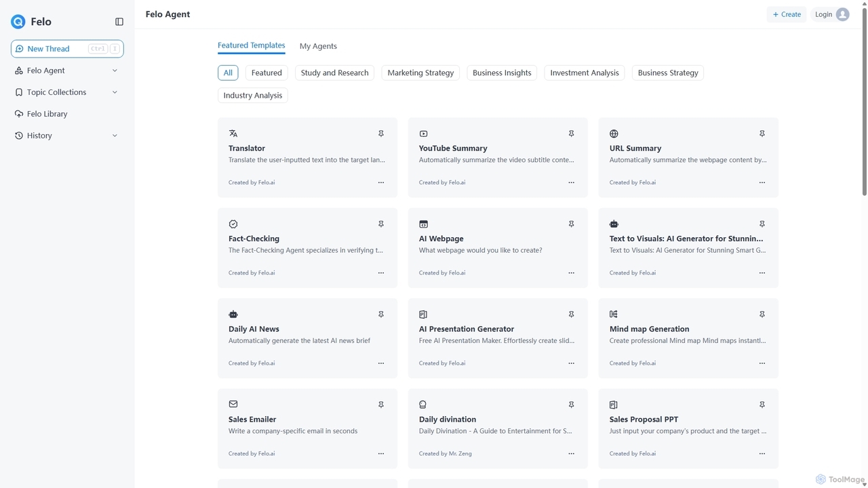The height and width of the screenshot is (488, 868).
Task: Click the YouTube Summary video icon
Action: pyautogui.click(x=424, y=134)
